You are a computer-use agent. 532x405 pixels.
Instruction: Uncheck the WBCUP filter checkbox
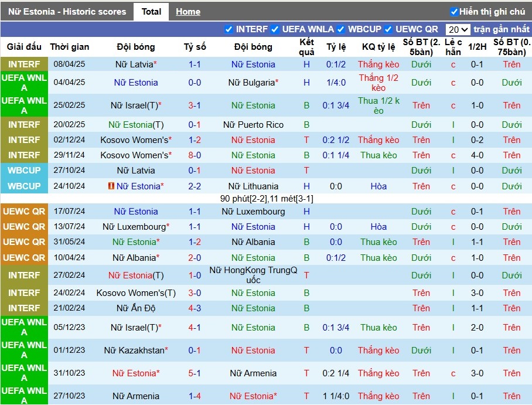click(x=340, y=29)
